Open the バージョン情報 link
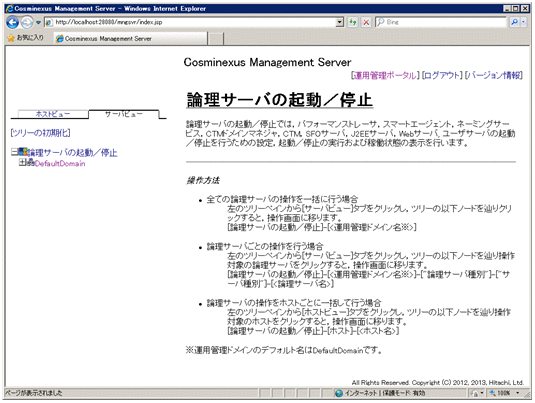This screenshot has width=535, height=403. click(x=494, y=75)
